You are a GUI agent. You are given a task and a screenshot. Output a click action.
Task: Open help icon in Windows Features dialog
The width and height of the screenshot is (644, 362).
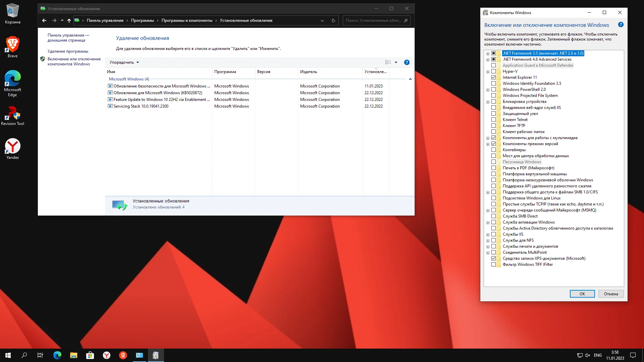pyautogui.click(x=621, y=25)
